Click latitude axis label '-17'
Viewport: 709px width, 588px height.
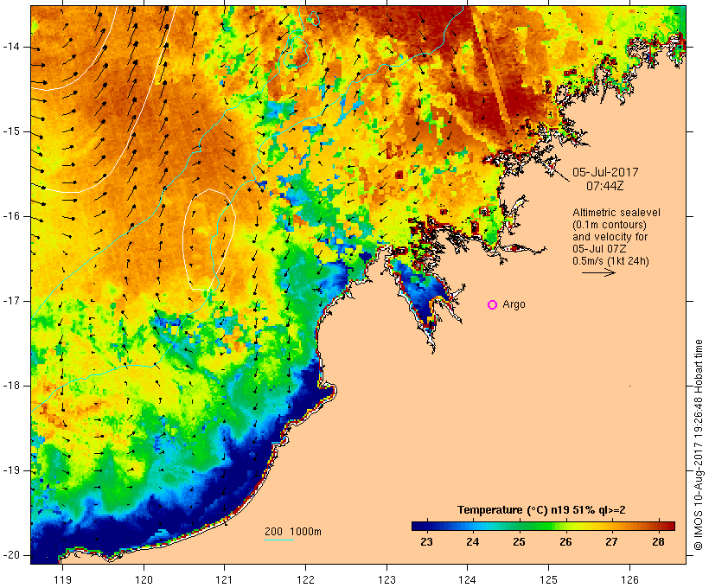coord(11,301)
